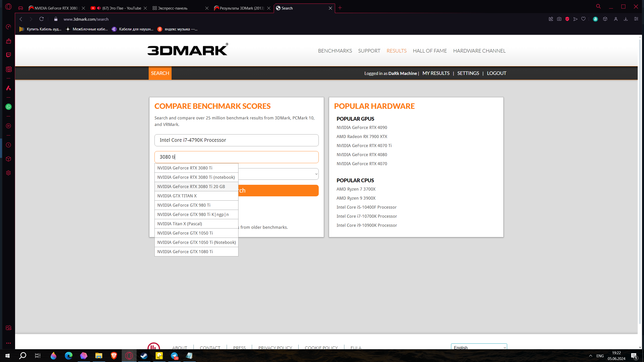The width and height of the screenshot is (644, 362).
Task: Click the Intel Core i7-4790K input field
Action: (236, 140)
